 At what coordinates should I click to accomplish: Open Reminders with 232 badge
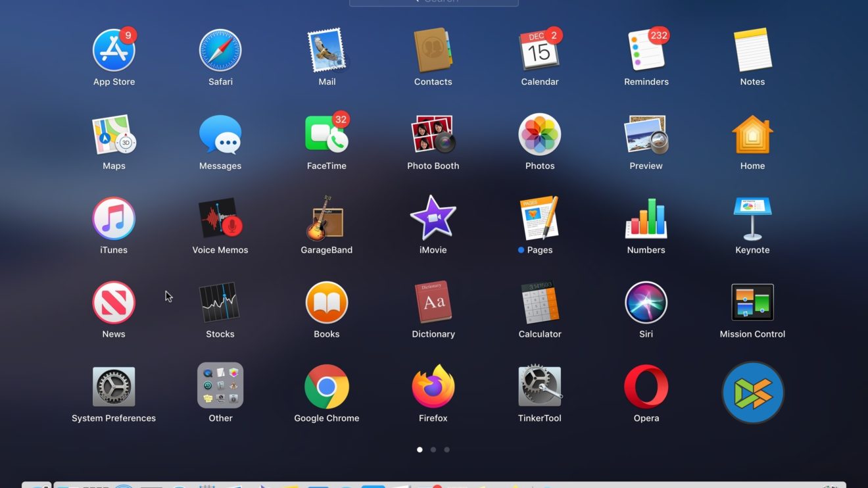(646, 50)
